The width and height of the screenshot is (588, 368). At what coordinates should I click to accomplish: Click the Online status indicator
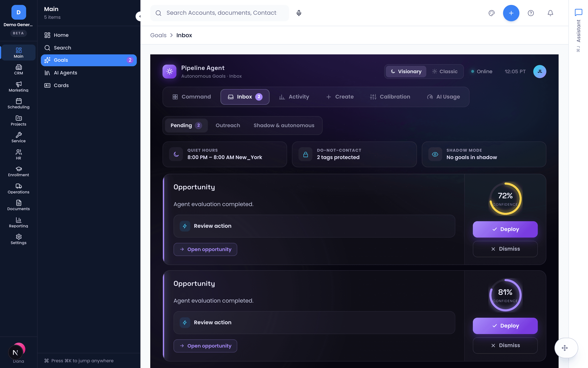coord(482,72)
